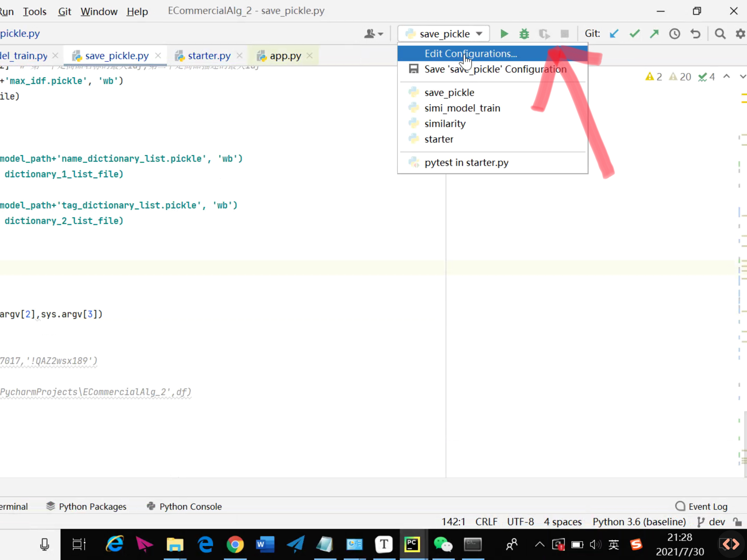Viewport: 747px width, 560px height.
Task: Select 'similarity' run configuration
Action: [445, 123]
